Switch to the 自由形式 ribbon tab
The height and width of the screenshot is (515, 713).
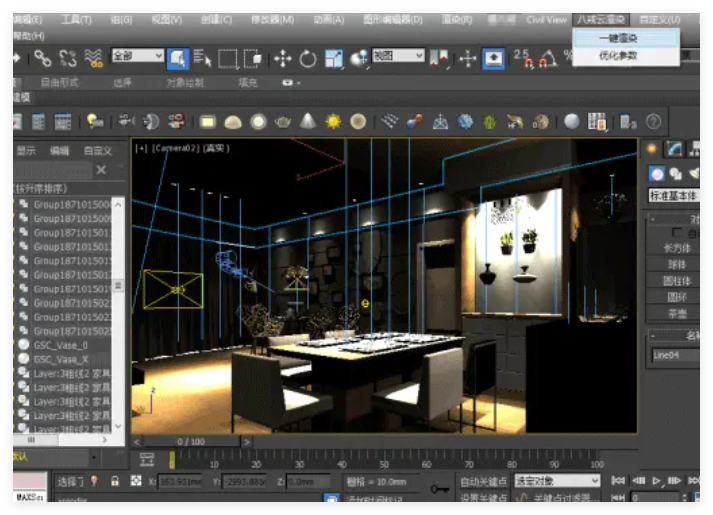coord(60,82)
